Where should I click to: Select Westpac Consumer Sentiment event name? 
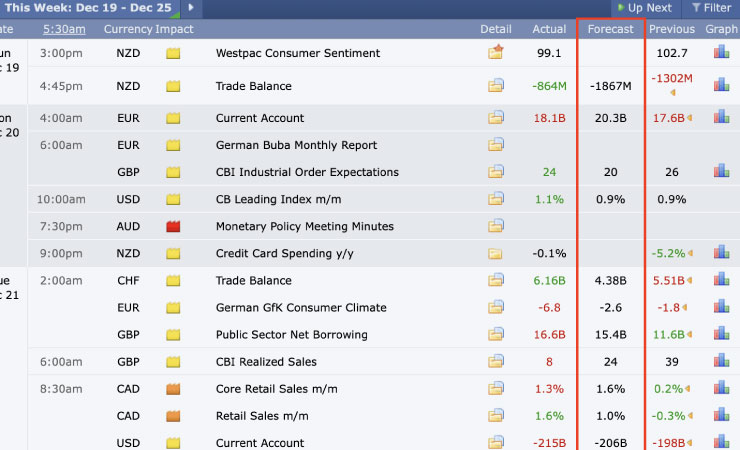(x=298, y=53)
